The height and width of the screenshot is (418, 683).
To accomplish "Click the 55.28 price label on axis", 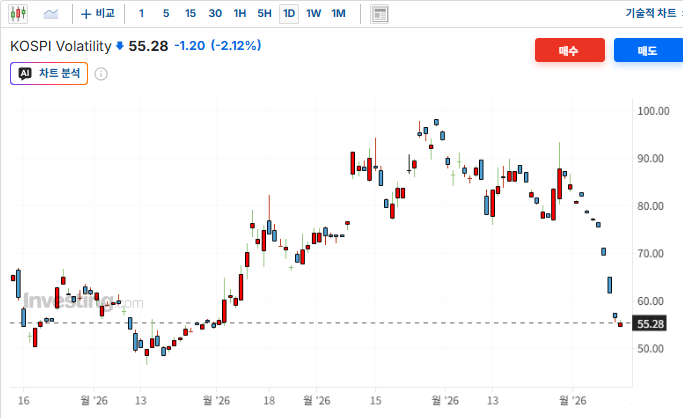I will [x=649, y=324].
